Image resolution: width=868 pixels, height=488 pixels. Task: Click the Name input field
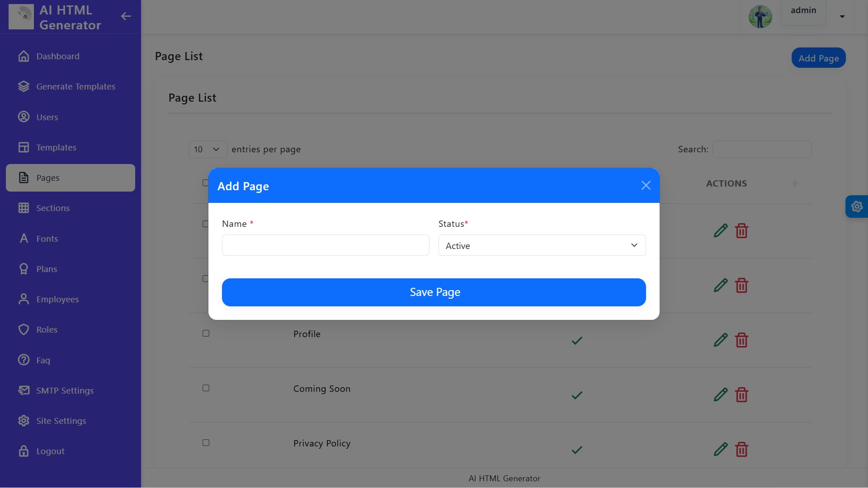click(325, 245)
